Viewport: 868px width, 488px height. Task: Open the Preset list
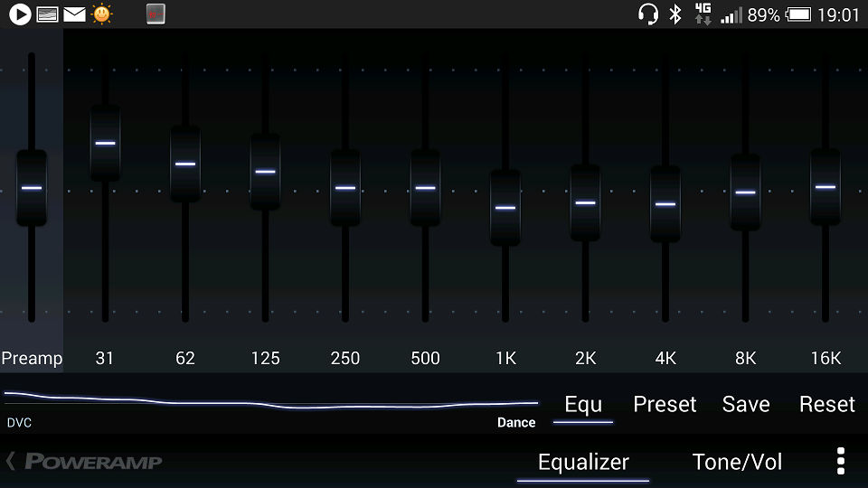coord(665,405)
